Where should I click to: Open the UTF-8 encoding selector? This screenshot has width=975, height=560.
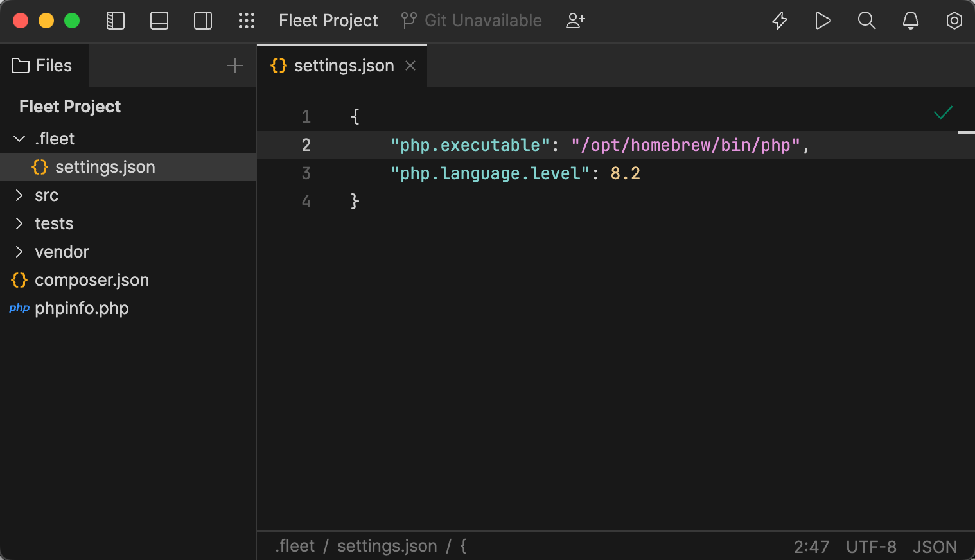click(871, 547)
